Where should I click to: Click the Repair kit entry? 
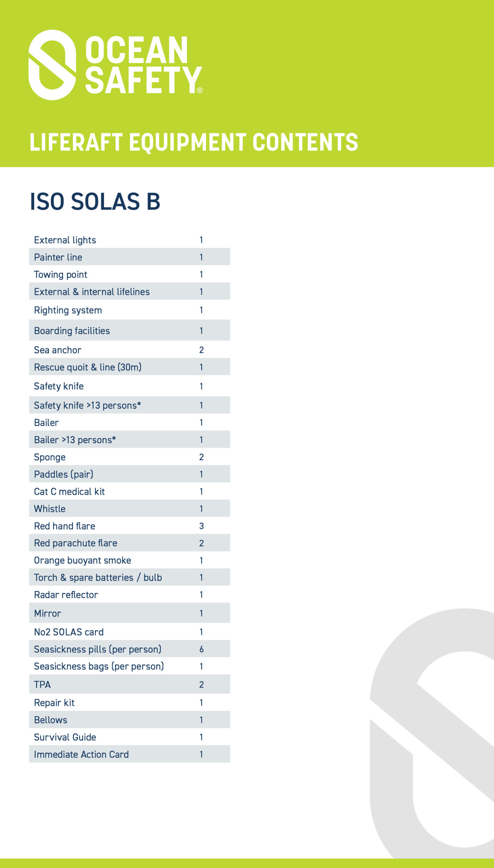pyautogui.click(x=129, y=703)
